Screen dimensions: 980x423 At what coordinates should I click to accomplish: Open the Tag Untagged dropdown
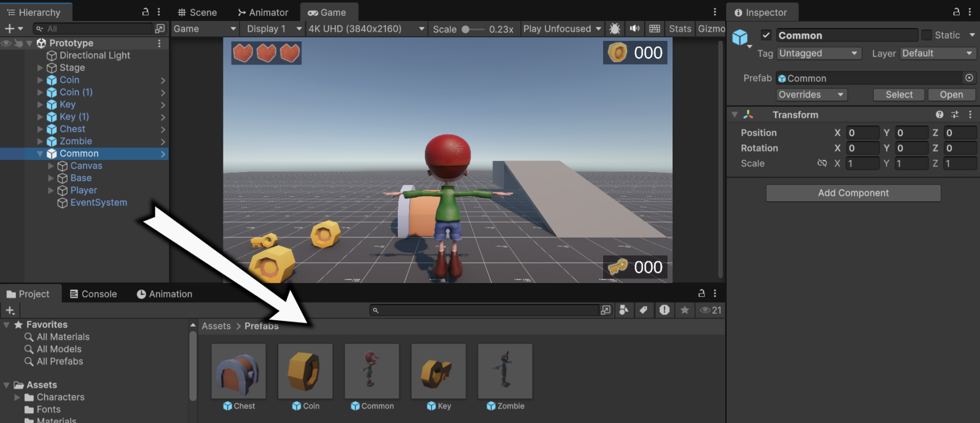click(819, 54)
